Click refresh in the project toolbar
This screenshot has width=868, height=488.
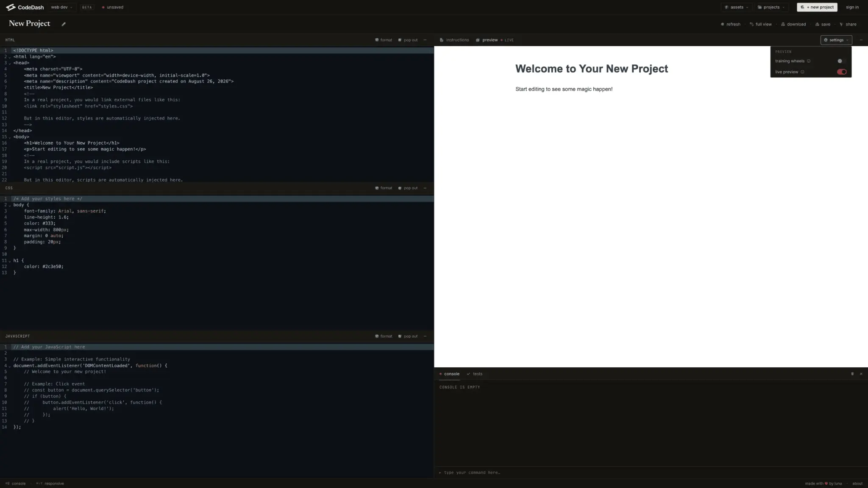pyautogui.click(x=731, y=25)
